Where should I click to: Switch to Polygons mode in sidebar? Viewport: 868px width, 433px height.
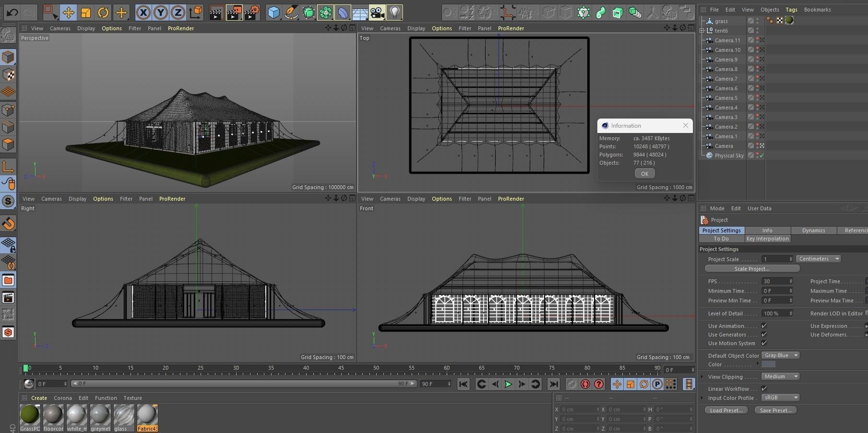[8, 144]
